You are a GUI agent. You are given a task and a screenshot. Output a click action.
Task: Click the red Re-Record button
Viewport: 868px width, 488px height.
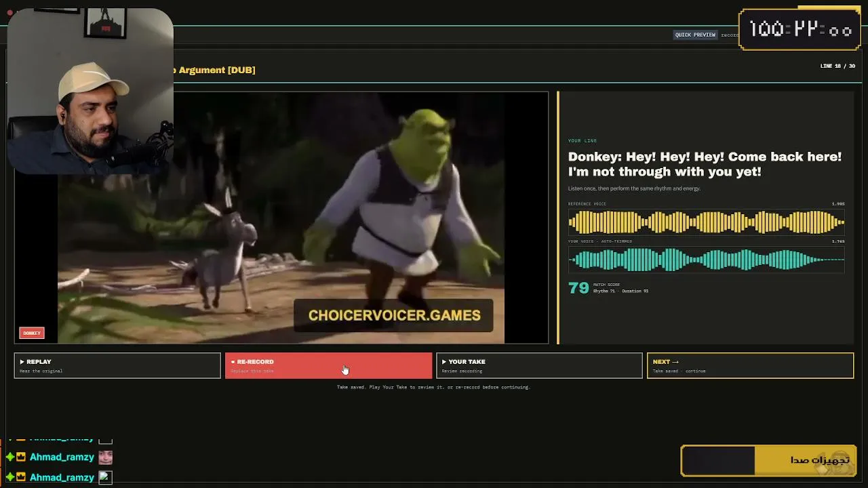tap(328, 365)
